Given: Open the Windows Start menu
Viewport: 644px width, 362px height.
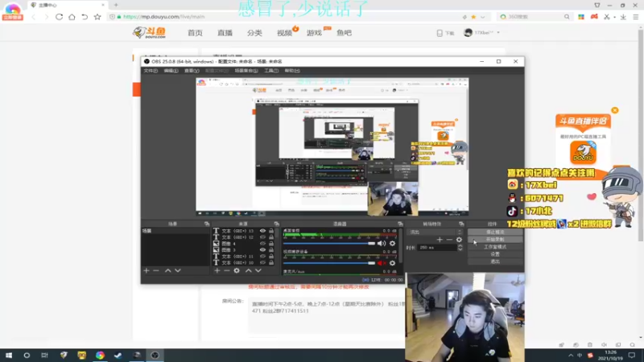Looking at the screenshot, I should (x=9, y=355).
